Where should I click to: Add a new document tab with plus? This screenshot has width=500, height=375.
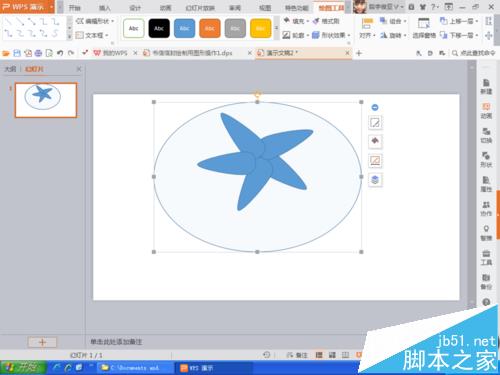pyautogui.click(x=359, y=53)
